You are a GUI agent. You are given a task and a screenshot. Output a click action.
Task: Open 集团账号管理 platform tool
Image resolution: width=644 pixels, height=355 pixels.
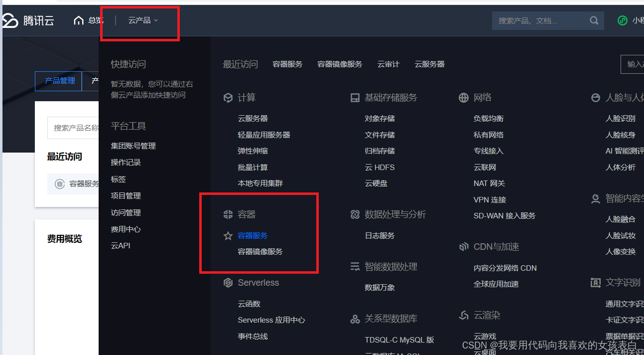[x=133, y=146]
